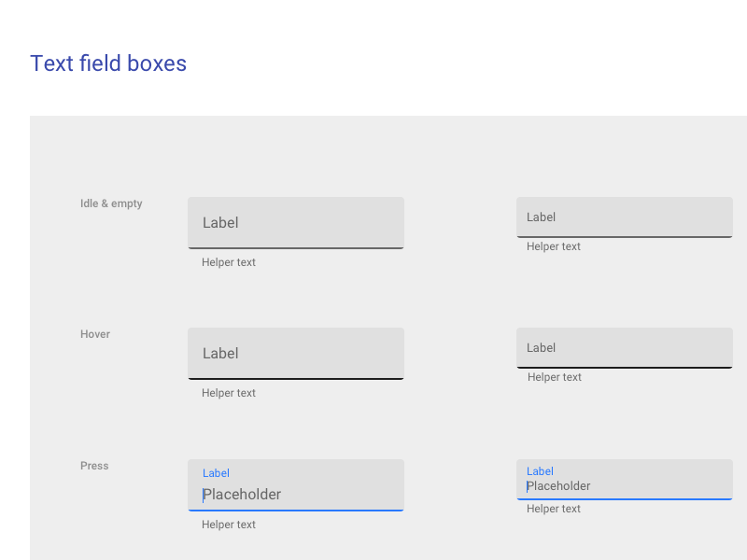Click the helper text under the idle field

click(229, 261)
